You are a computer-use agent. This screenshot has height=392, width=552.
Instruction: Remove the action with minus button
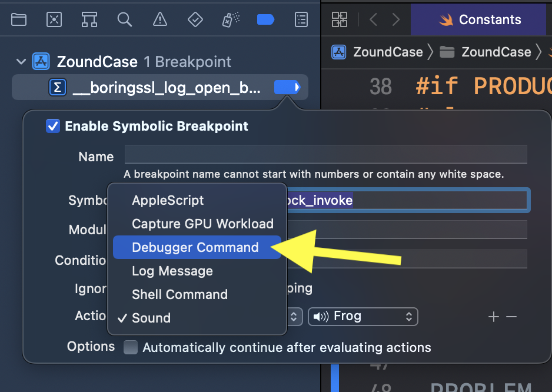pyautogui.click(x=511, y=317)
